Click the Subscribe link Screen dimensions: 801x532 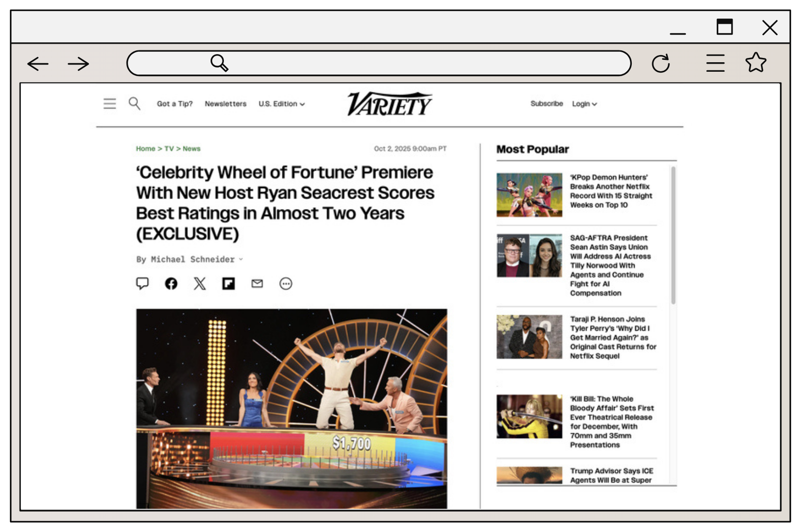click(x=547, y=104)
